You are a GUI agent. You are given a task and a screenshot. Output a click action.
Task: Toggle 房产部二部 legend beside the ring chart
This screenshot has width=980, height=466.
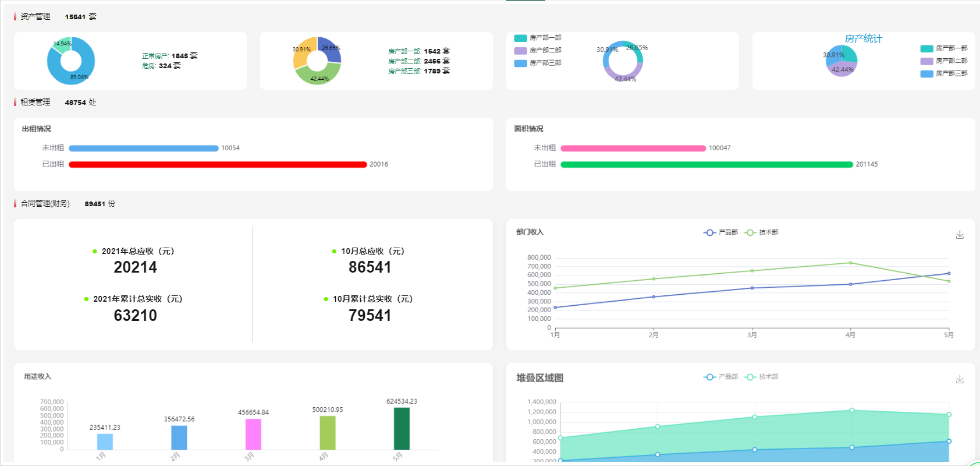pos(538,51)
